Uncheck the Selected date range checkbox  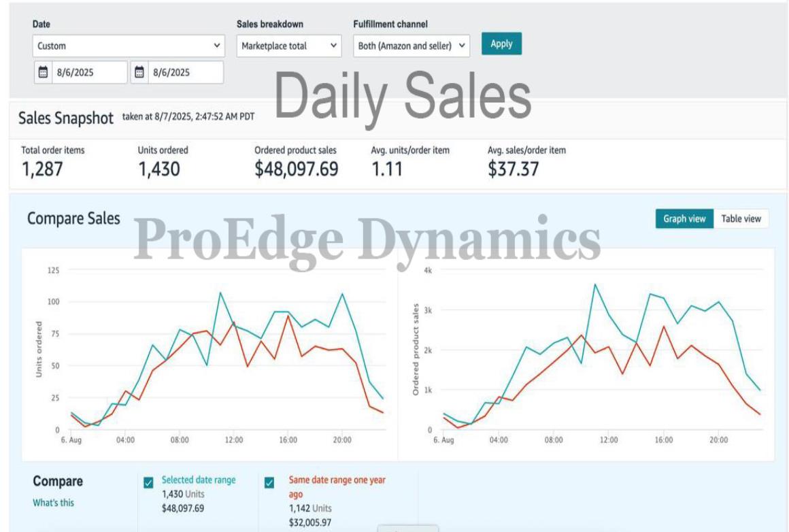148,482
